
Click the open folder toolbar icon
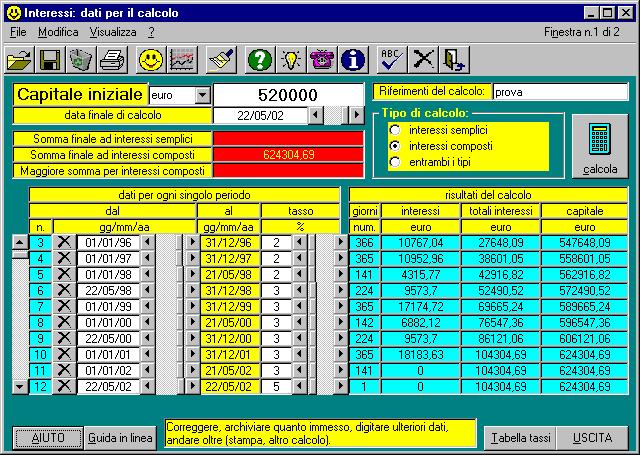tap(19, 59)
